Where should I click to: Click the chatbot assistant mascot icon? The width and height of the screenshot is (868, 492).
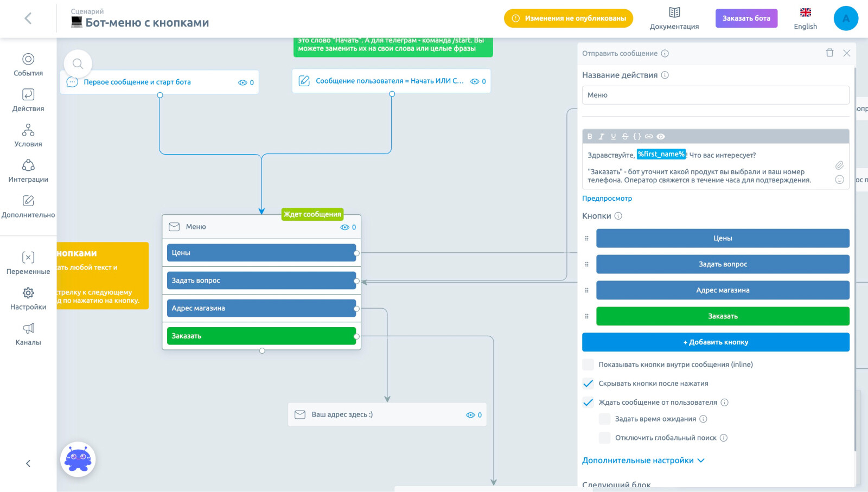78,459
